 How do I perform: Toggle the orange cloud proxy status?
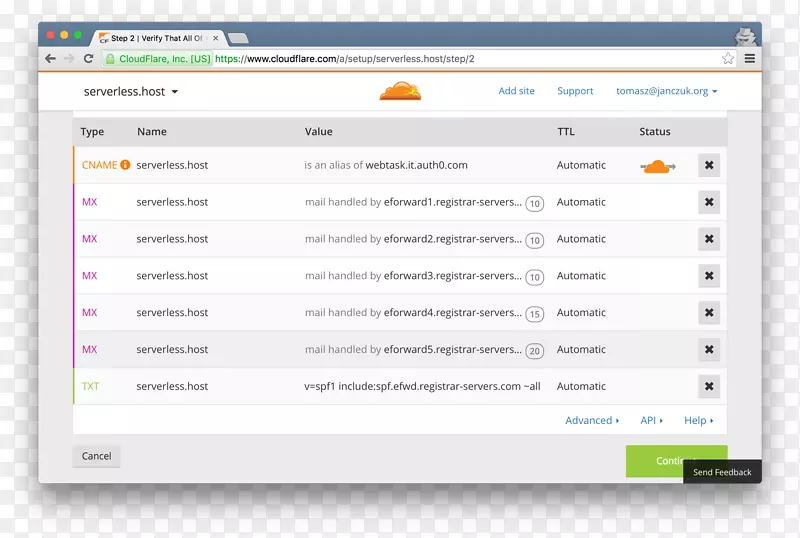[x=658, y=166]
